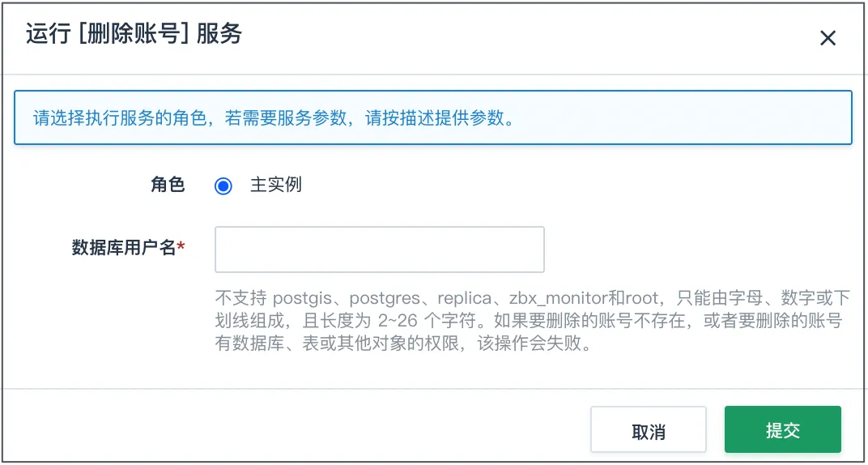This screenshot has width=868, height=465.
Task: Close the 删除账号 service dialog with X
Action: (828, 38)
